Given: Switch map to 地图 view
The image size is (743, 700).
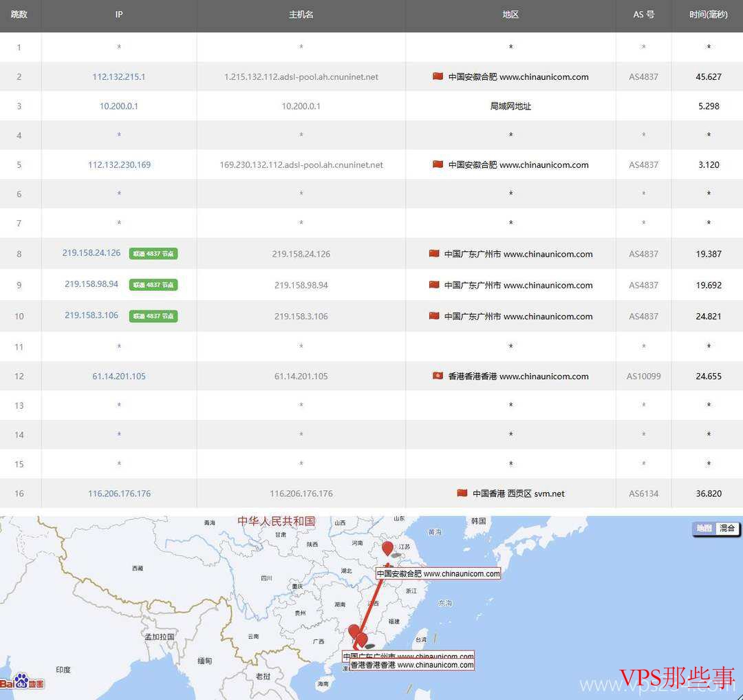Looking at the screenshot, I should click(704, 528).
